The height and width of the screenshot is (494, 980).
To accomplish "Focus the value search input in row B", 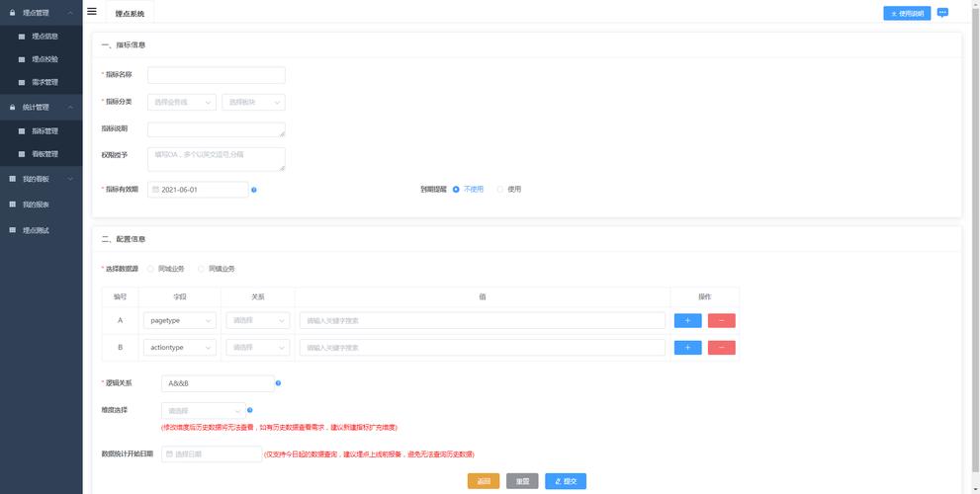I will tap(482, 347).
